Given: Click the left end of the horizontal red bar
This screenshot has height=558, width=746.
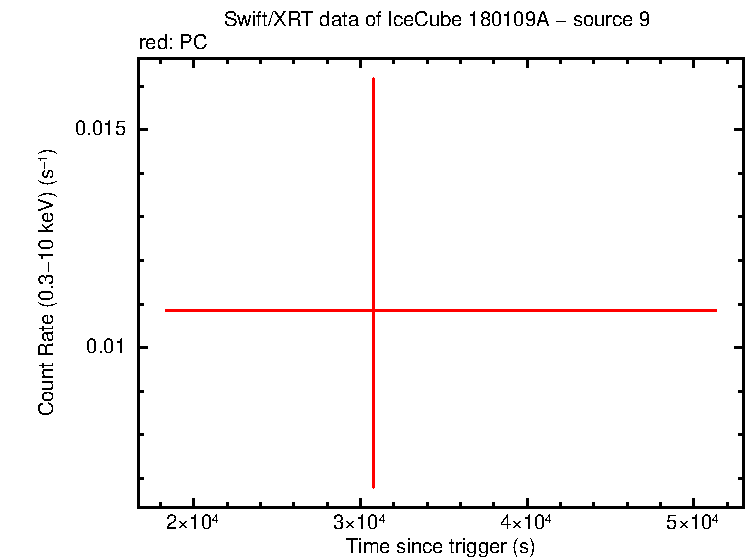Looking at the screenshot, I should 166,310.
